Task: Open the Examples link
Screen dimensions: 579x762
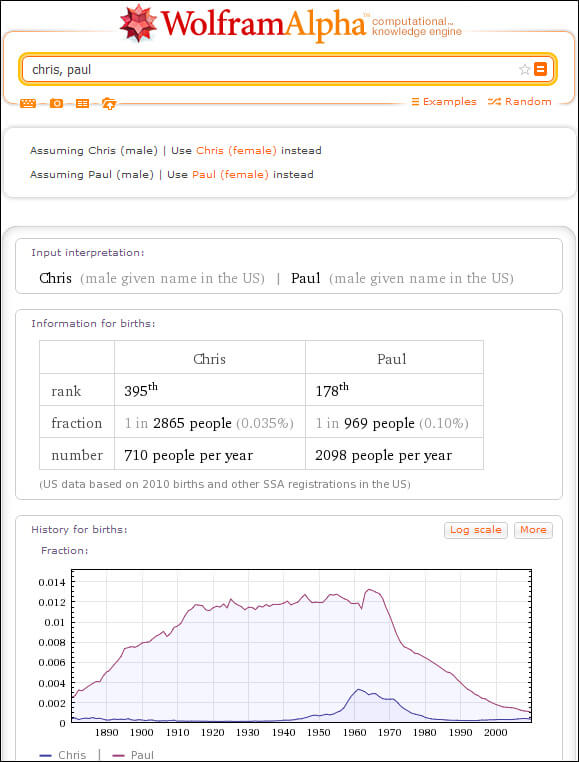Action: (x=444, y=102)
